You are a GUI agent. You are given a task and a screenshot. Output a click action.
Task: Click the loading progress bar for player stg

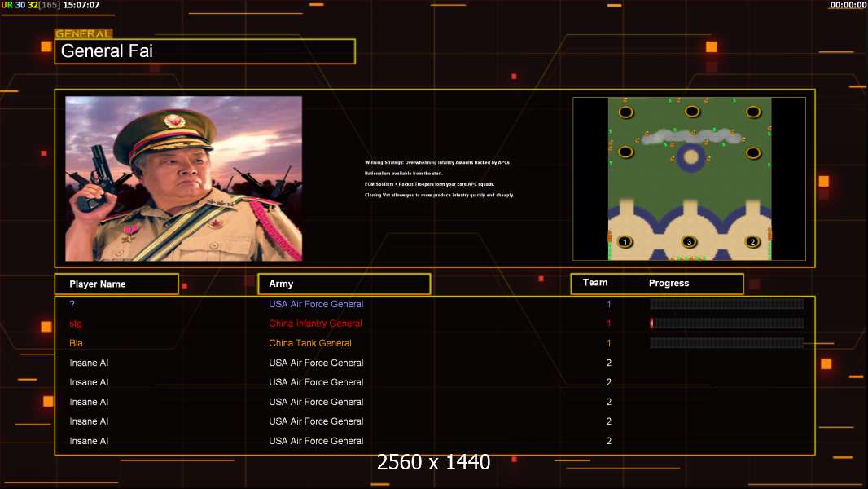coord(727,324)
